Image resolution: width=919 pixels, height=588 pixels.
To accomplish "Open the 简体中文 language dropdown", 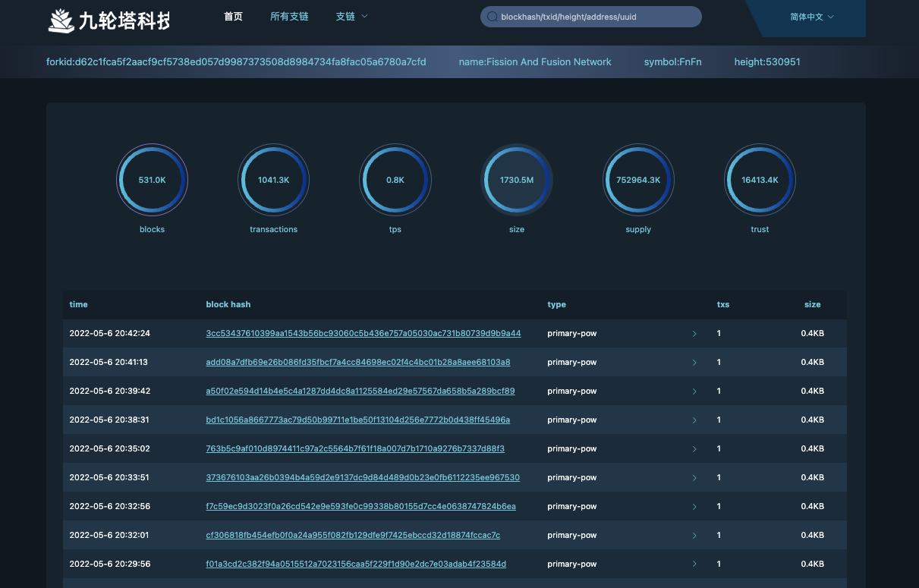I will pyautogui.click(x=811, y=17).
